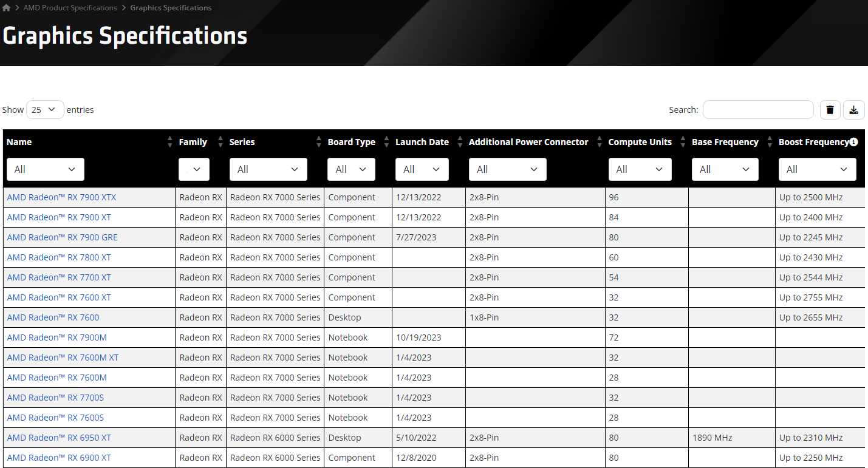Click the download table icon
868x468 pixels.
(854, 110)
